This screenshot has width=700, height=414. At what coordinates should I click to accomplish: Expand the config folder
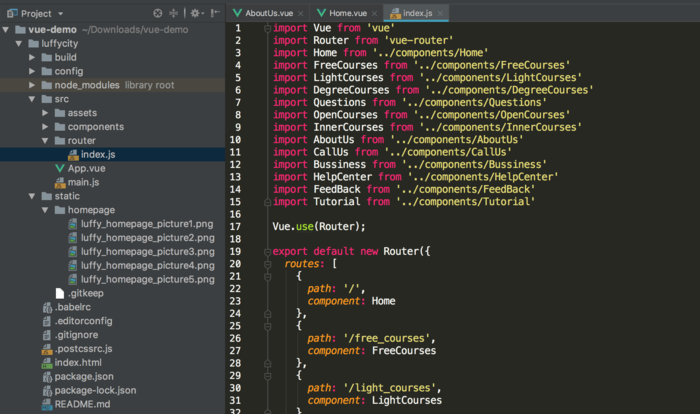coord(32,71)
